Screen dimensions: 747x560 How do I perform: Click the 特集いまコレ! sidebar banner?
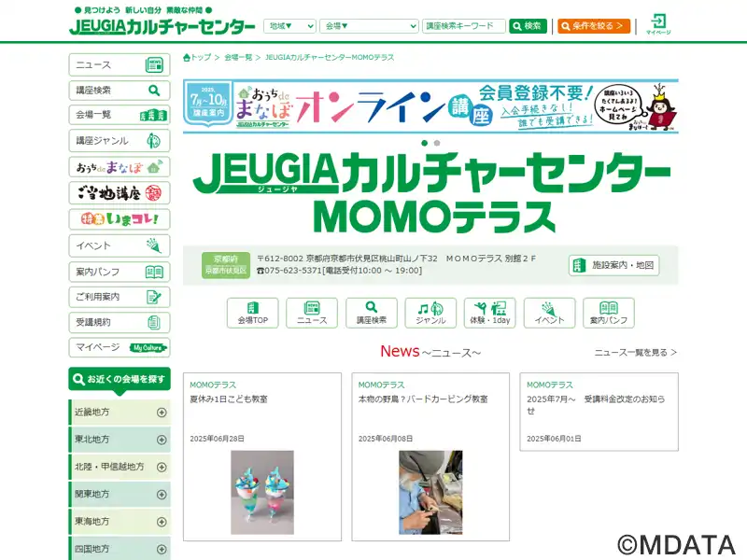click(x=120, y=219)
